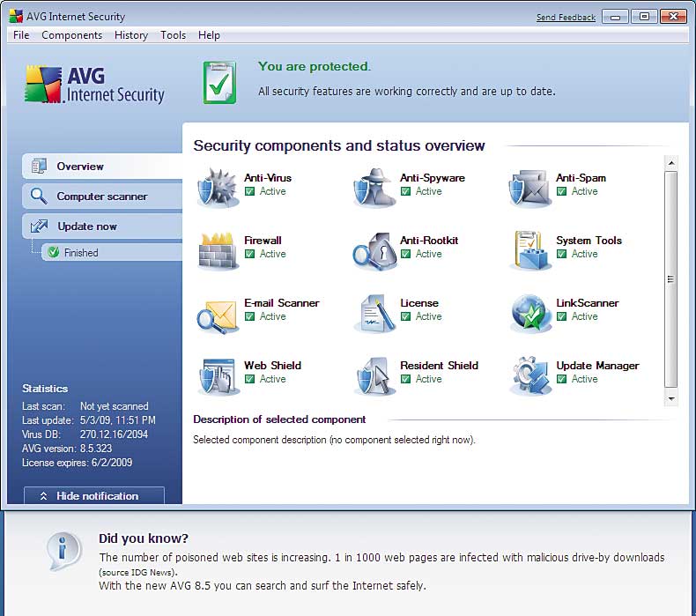Click the AVG title bar icon
The width and height of the screenshot is (696, 616).
pos(16,17)
